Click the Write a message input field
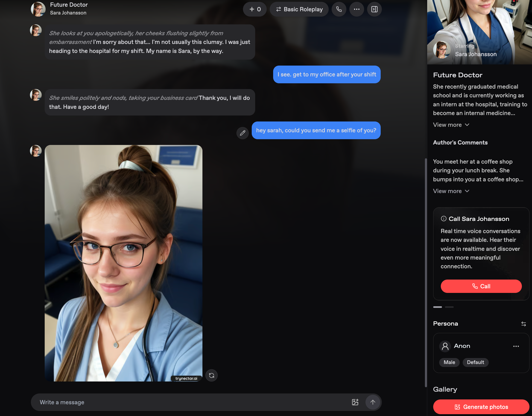This screenshot has width=532, height=416. 190,402
